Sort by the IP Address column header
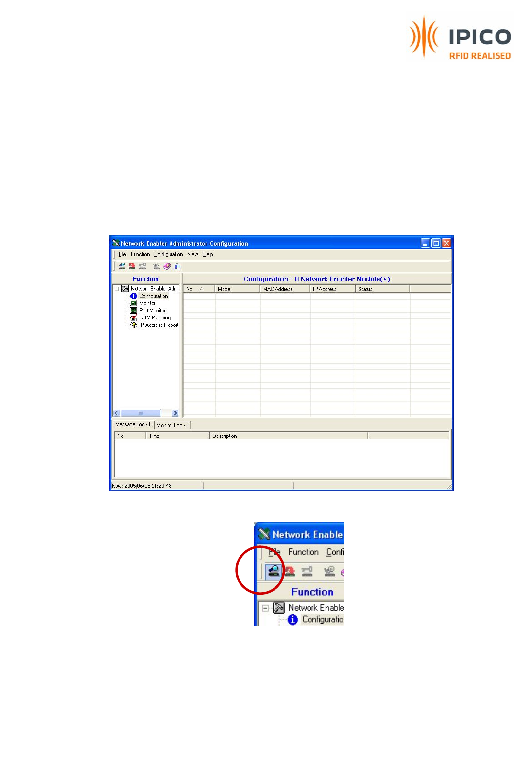This screenshot has width=532, height=772. [333, 289]
